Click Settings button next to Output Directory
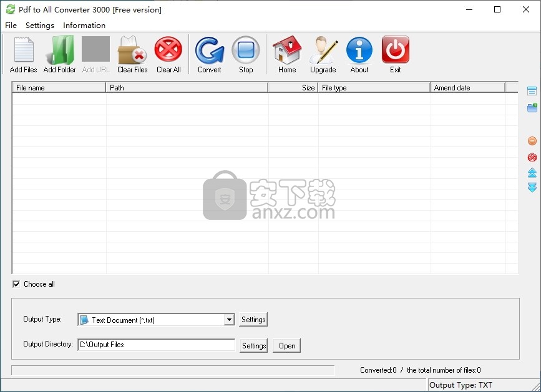This screenshot has width=541, height=392. coord(253,345)
